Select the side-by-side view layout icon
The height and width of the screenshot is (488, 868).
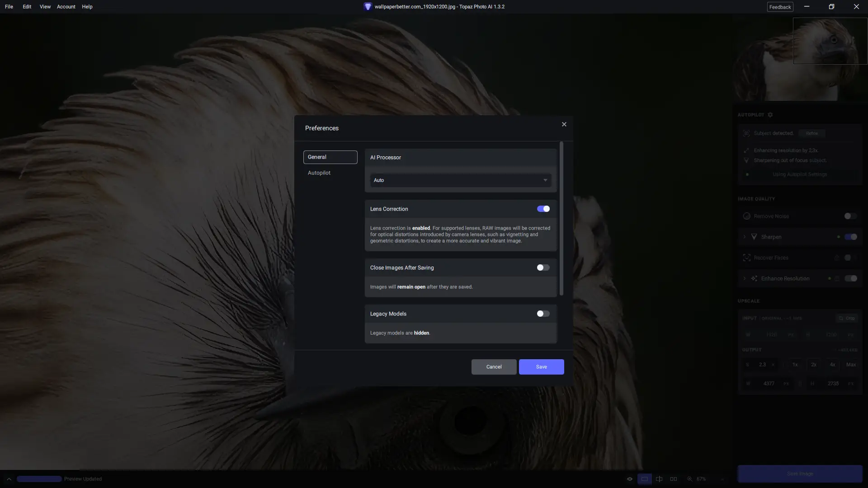coord(674,479)
